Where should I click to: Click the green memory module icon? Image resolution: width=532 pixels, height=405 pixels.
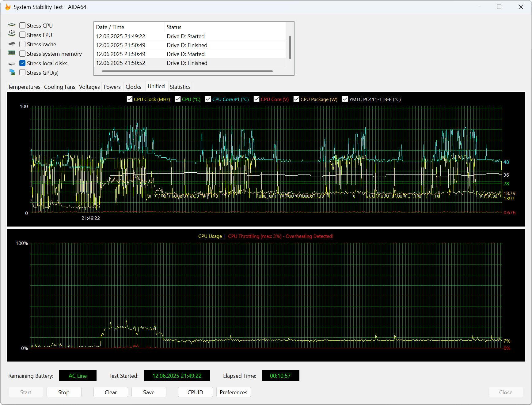[x=12, y=53]
